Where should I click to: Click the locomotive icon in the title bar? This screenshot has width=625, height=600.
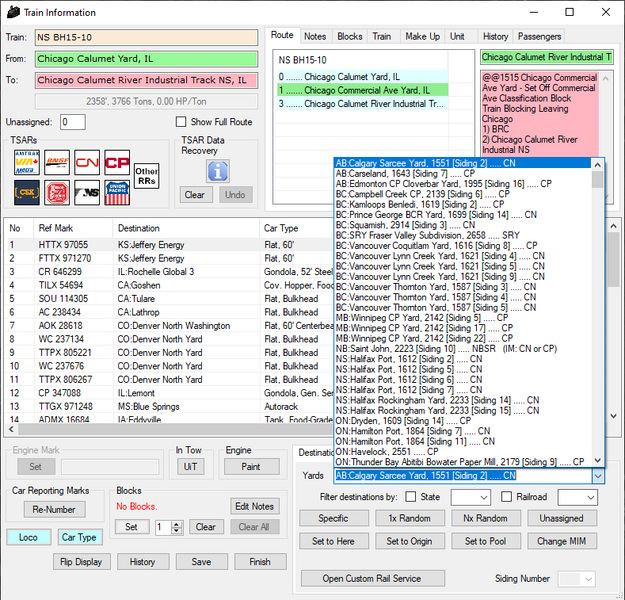pos(13,12)
